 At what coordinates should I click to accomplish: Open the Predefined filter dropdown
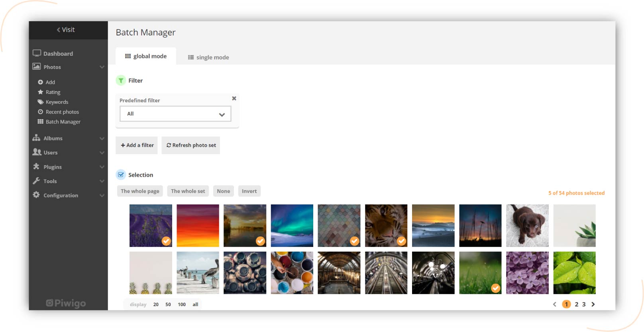click(x=175, y=114)
